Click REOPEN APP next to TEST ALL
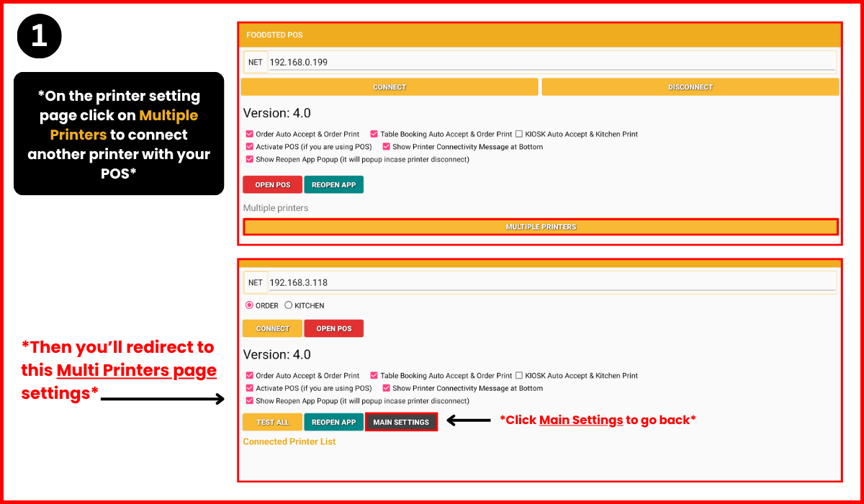Viewport: 864px width, 504px height. coord(334,422)
